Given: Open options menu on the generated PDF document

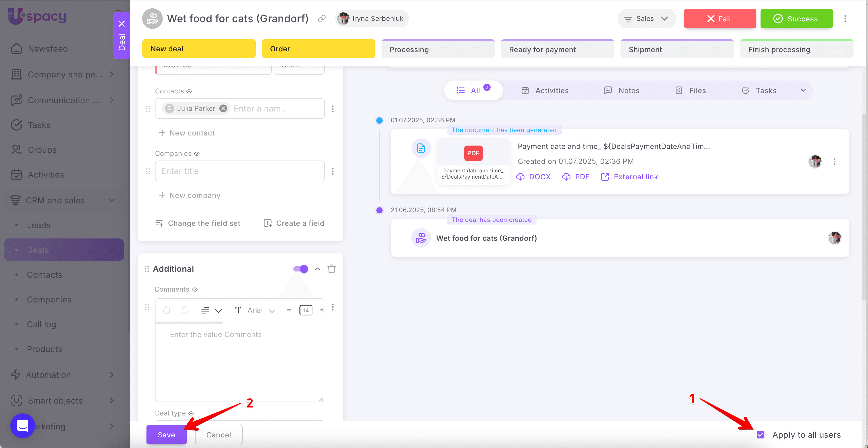Looking at the screenshot, I should tap(835, 162).
